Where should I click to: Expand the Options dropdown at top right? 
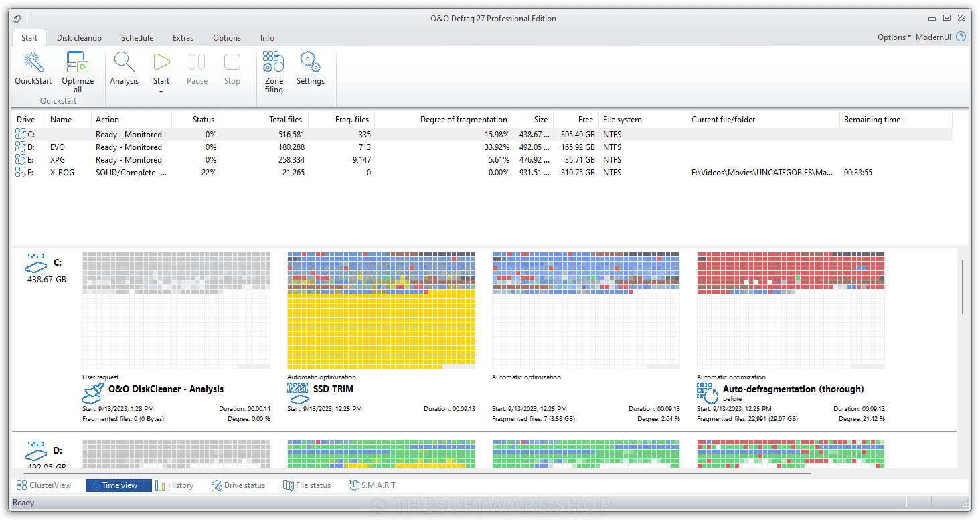(x=894, y=37)
